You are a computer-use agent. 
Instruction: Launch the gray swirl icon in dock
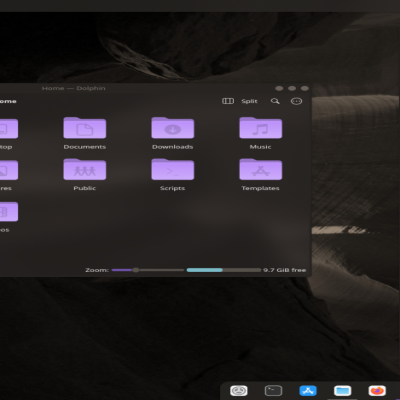[239, 390]
